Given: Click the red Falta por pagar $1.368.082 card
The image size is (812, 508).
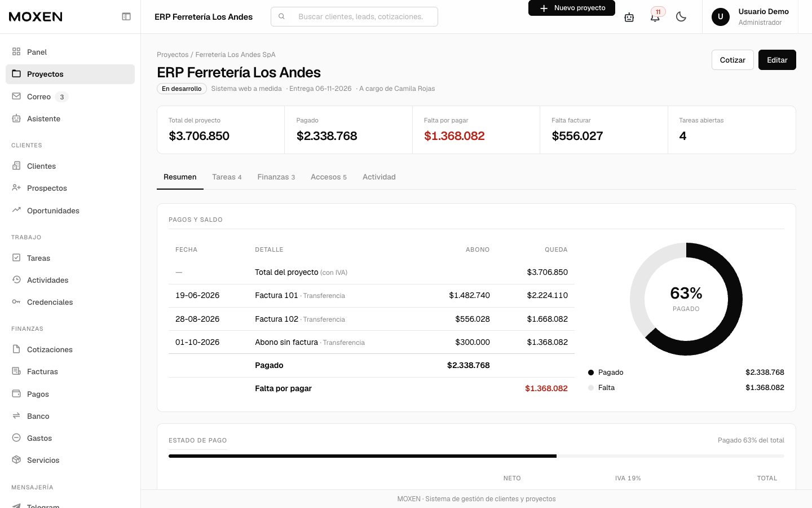Looking at the screenshot, I should pos(476,130).
